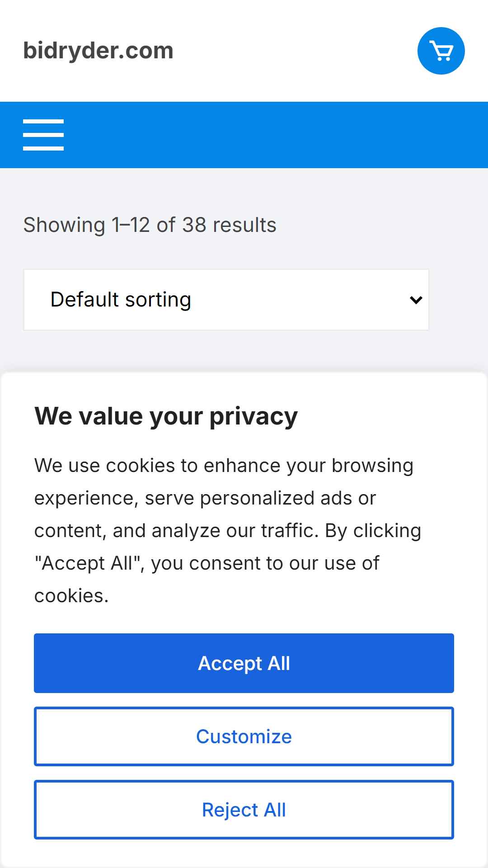
Task: Open the hamburger navigation menu
Action: tap(43, 135)
